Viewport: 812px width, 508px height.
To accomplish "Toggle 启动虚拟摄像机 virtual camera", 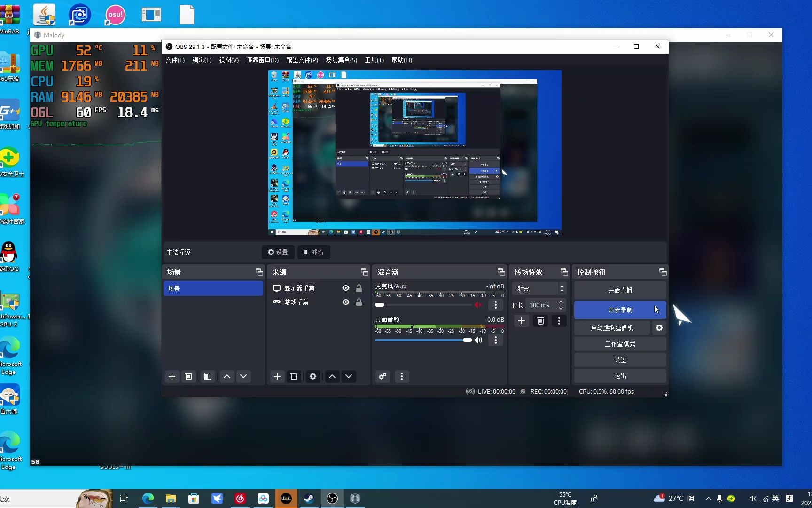I will [612, 328].
